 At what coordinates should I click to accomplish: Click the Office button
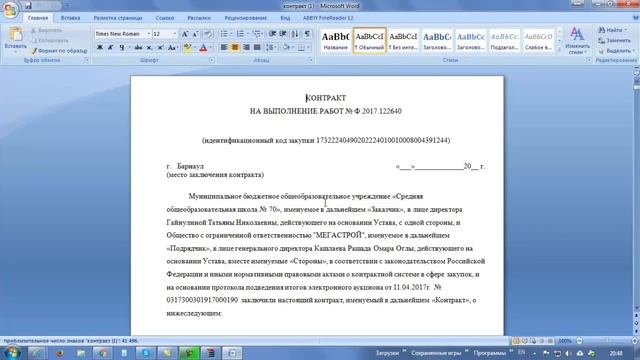tap(10, 10)
